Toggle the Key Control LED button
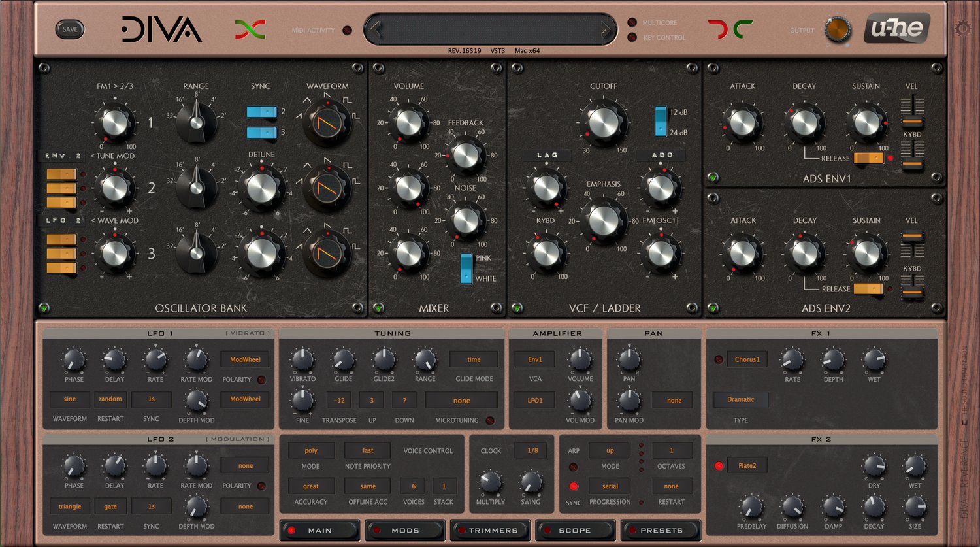Image resolution: width=980 pixels, height=547 pixels. click(x=632, y=37)
